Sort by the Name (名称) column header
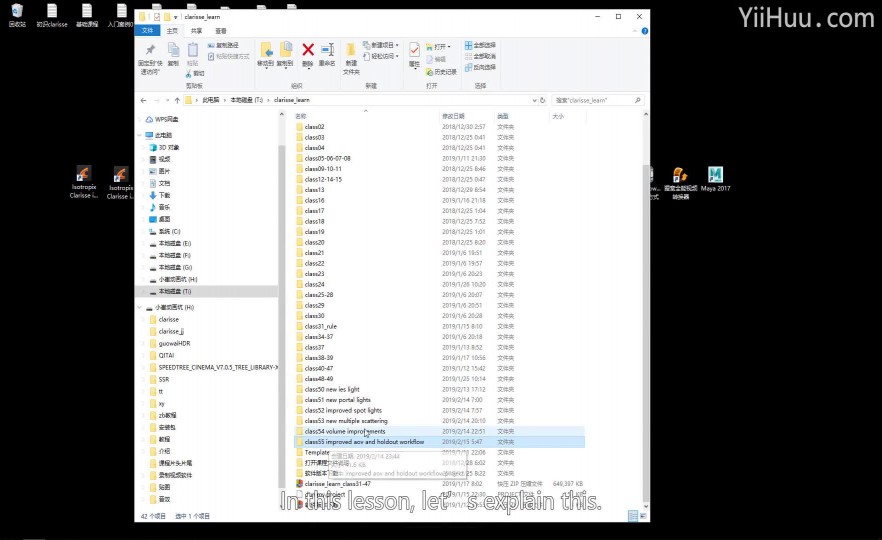The width and height of the screenshot is (882, 540). coord(366,116)
